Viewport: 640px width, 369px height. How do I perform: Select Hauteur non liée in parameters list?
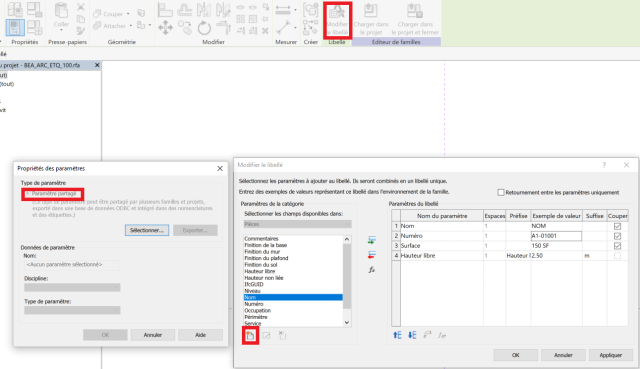[264, 278]
